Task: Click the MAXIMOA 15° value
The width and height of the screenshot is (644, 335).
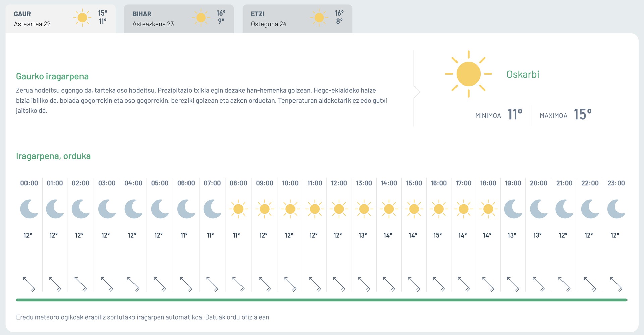Action: tap(583, 114)
